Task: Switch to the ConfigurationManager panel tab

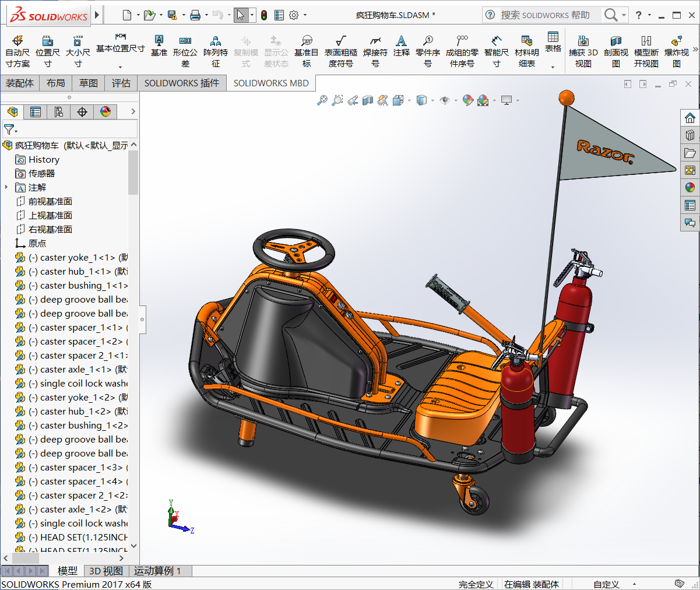Action: tap(59, 111)
